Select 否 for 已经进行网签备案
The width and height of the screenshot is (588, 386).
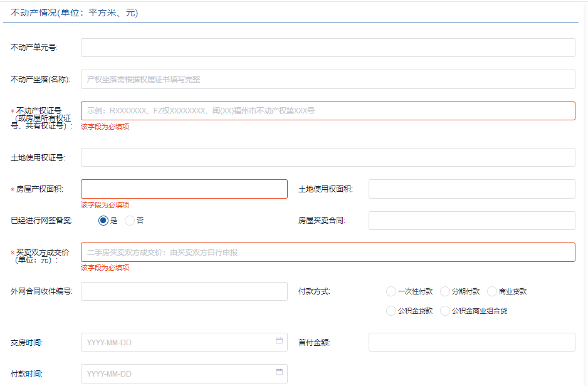pyautogui.click(x=130, y=221)
